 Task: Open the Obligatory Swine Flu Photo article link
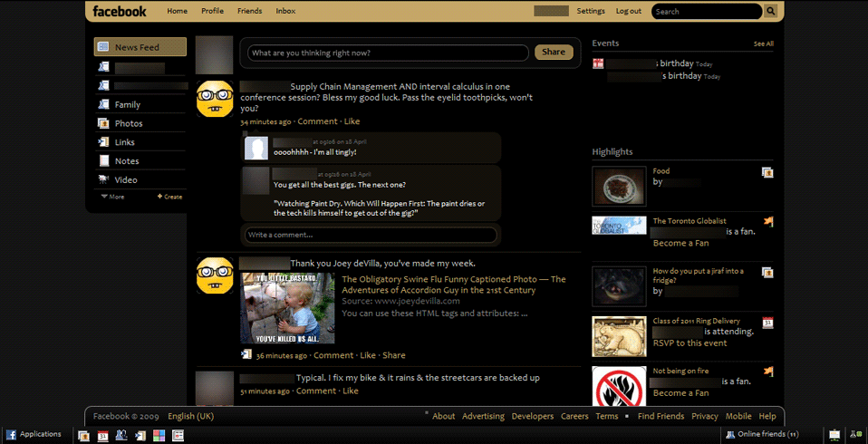tap(454, 285)
